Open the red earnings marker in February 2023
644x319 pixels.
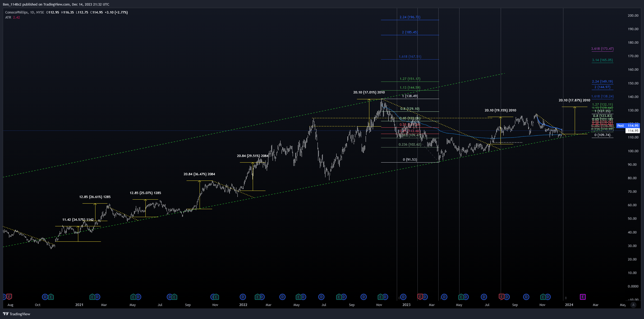pyautogui.click(x=420, y=297)
